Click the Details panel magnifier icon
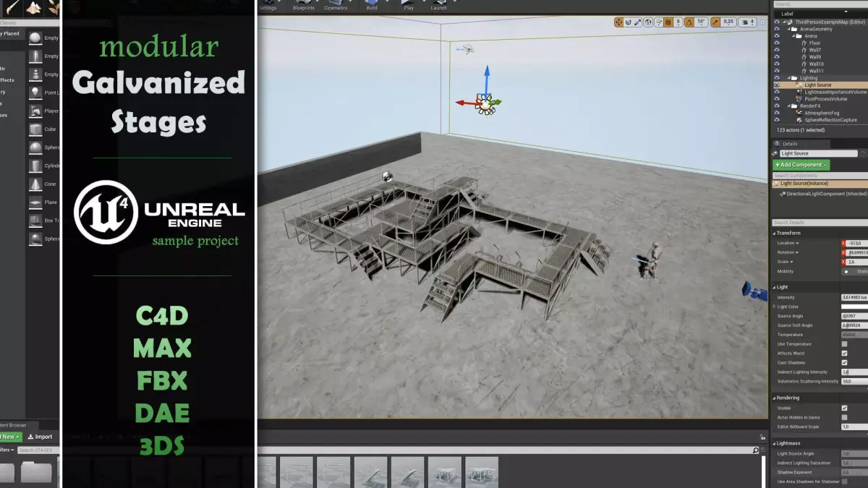Viewport: 868px width, 488px height. click(776, 143)
